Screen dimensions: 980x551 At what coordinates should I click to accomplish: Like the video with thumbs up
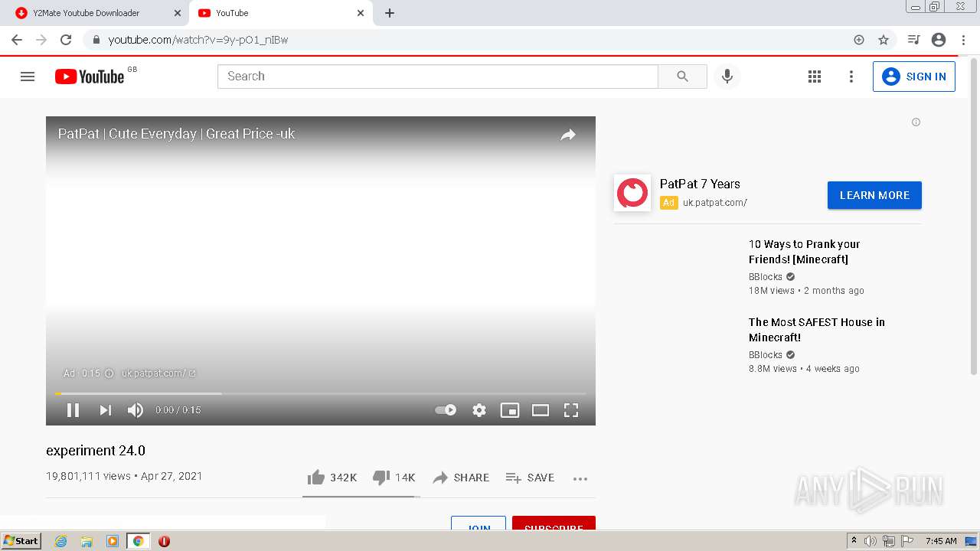coord(332,478)
